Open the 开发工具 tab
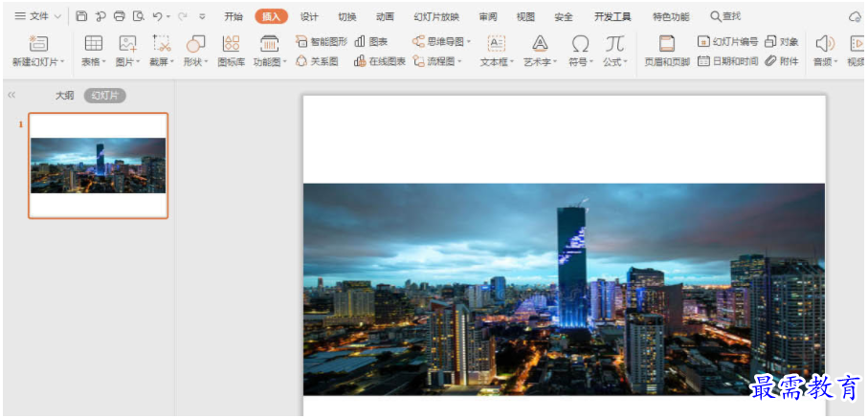 [612, 16]
